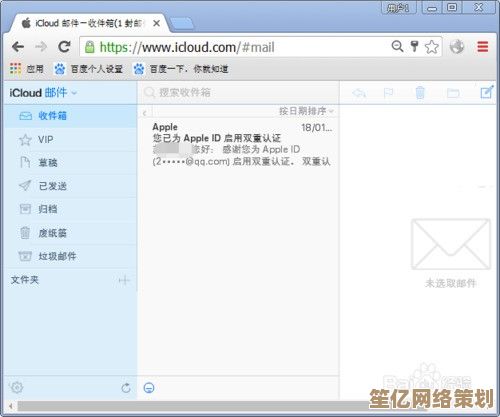This screenshot has width=500, height=417.
Task: Open the 百度一下，你就知道 bookmark
Action: coord(181,69)
